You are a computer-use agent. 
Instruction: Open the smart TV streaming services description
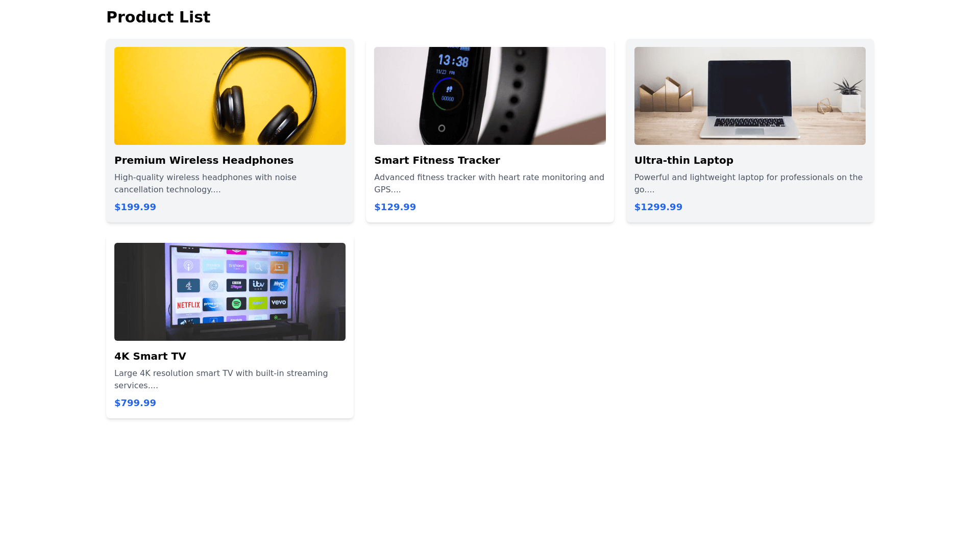click(x=221, y=380)
